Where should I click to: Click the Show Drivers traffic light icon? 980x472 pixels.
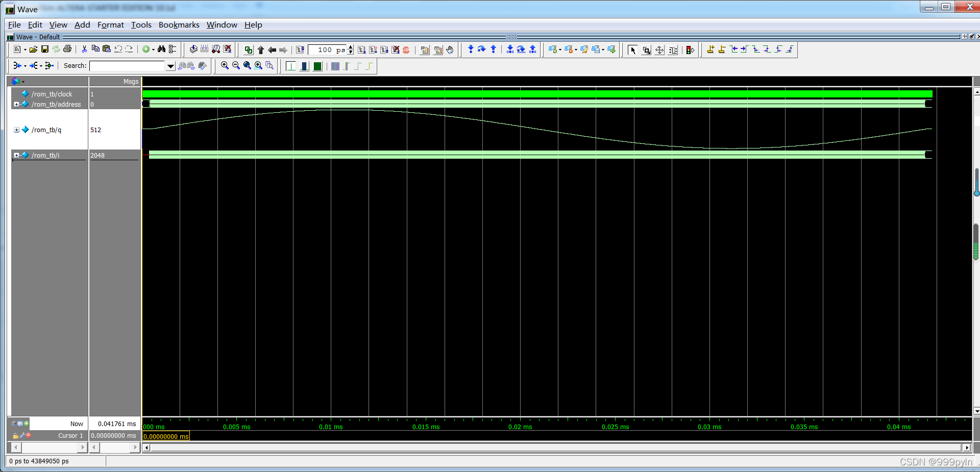(690, 50)
